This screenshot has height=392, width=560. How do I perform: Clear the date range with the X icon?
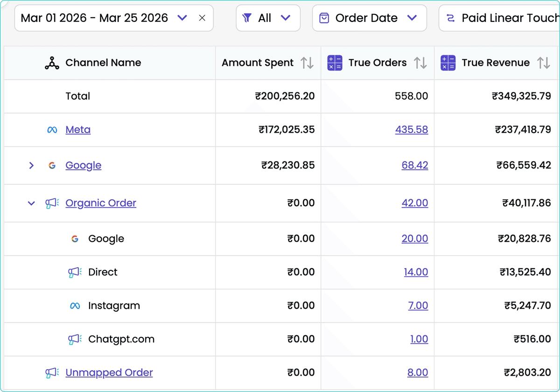pos(202,18)
